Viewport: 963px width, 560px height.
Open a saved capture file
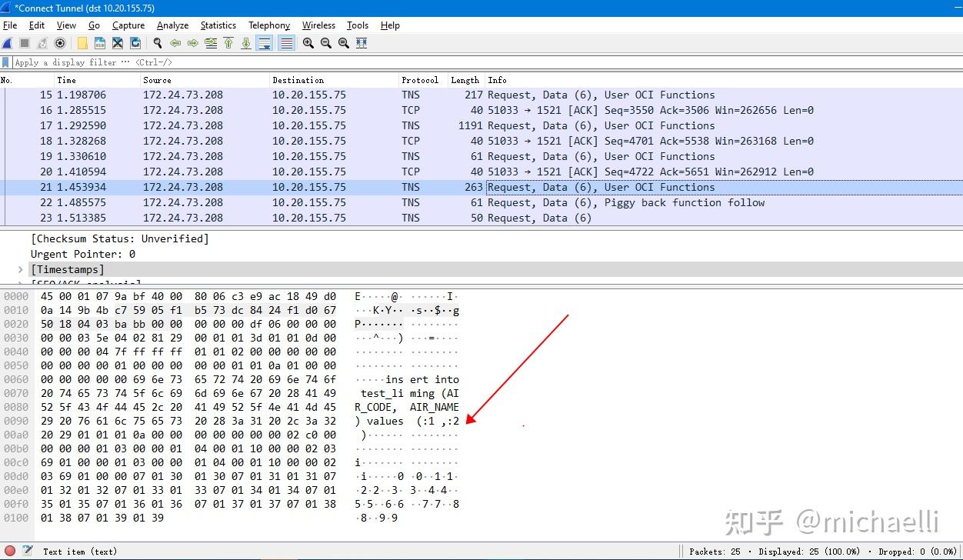(x=81, y=42)
